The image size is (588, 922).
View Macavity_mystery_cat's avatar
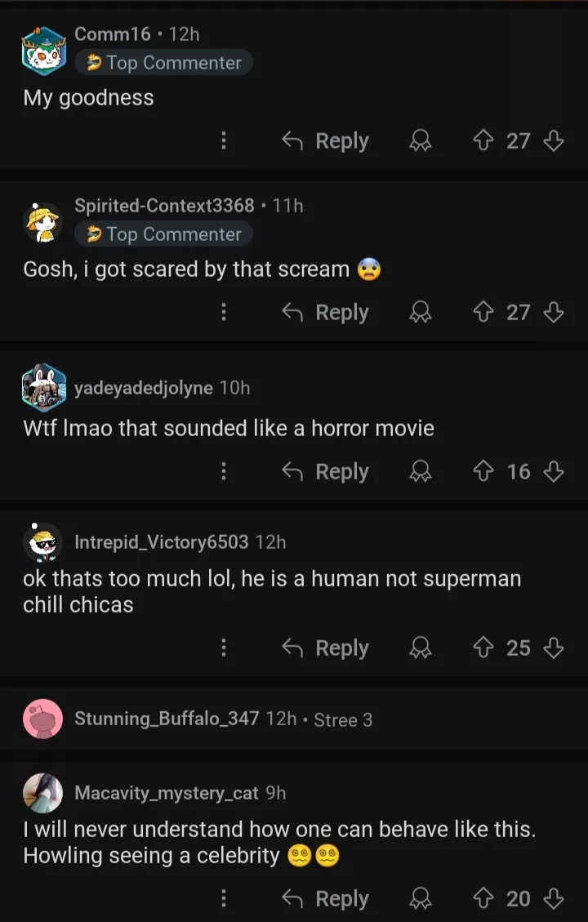pyautogui.click(x=43, y=793)
